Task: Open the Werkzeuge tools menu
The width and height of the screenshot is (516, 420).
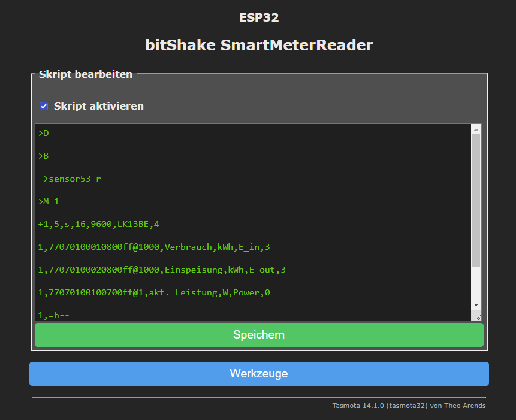Action: 258,373
